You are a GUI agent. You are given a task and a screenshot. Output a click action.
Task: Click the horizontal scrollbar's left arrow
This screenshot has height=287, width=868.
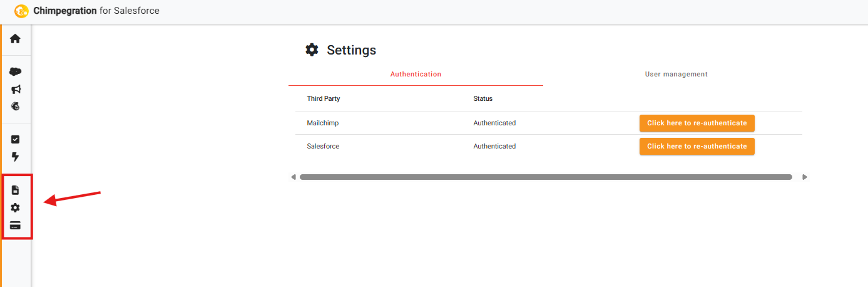click(293, 177)
